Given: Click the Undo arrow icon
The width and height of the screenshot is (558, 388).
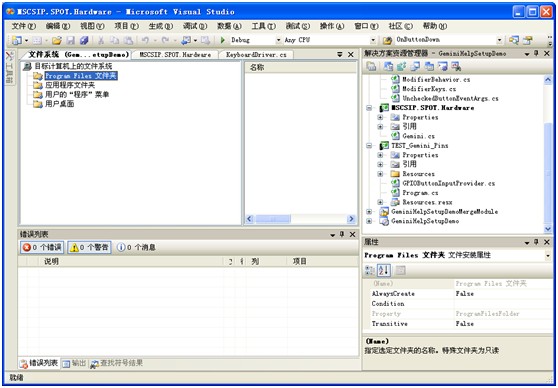Looking at the screenshot, I should [145, 40].
